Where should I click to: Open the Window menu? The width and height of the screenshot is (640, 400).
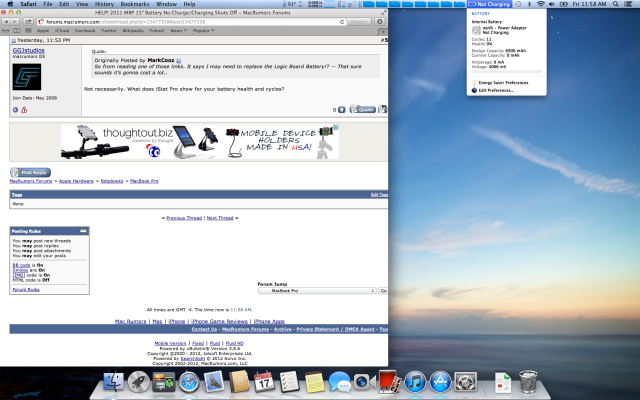pos(166,4)
